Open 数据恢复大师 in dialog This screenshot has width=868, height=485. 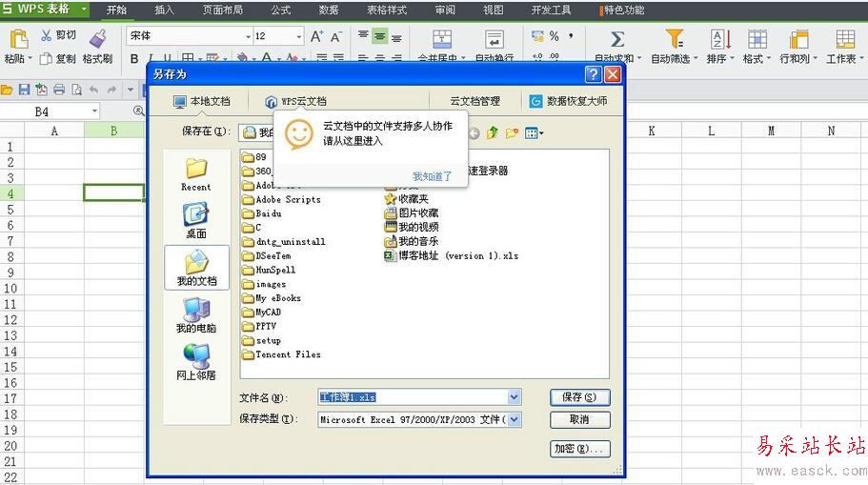click(569, 101)
